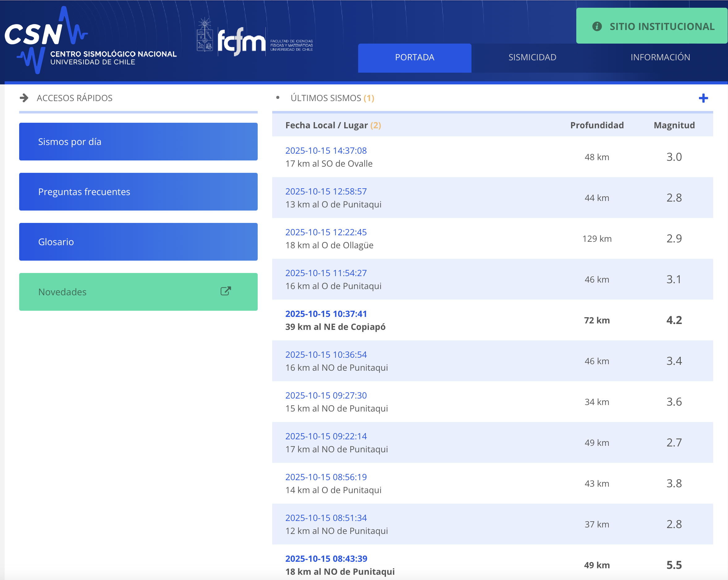This screenshot has height=580, width=728.
Task: Click the info icon in Sitio Institucional
Action: click(x=597, y=26)
